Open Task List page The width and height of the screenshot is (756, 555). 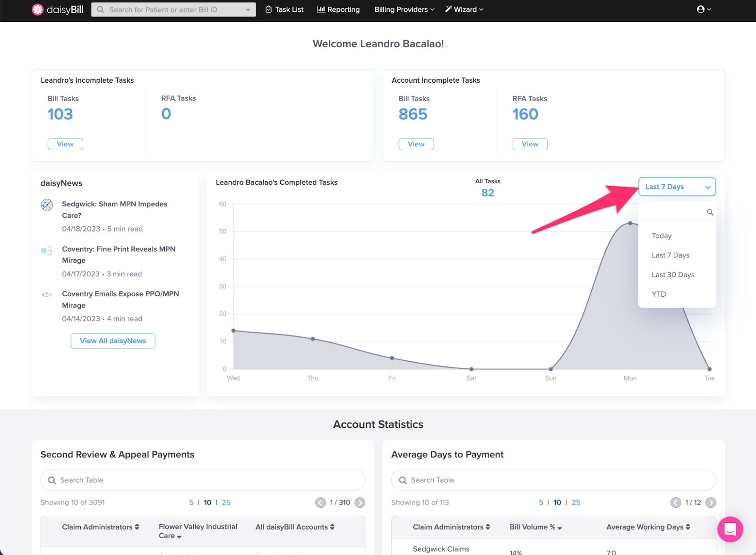point(284,9)
